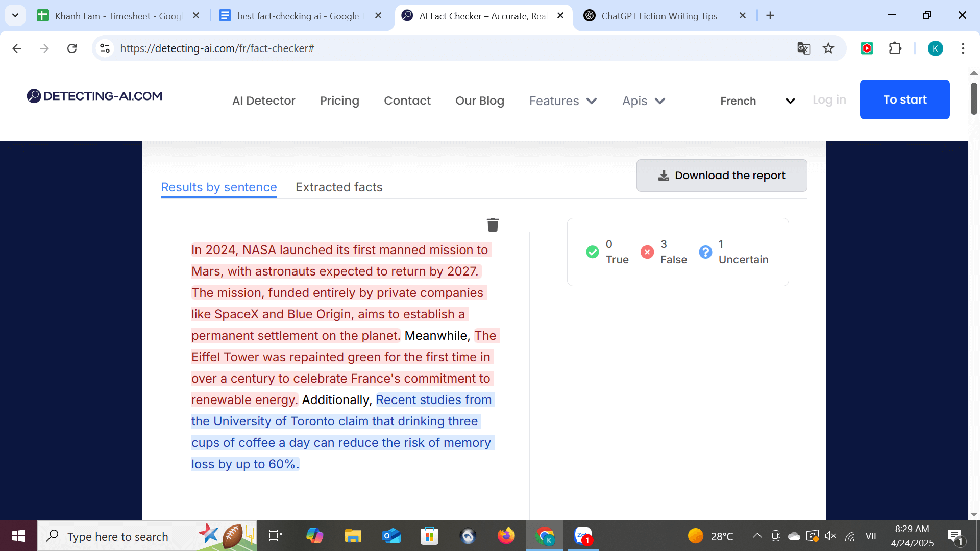
Task: Click the Windows search box
Action: click(x=147, y=536)
